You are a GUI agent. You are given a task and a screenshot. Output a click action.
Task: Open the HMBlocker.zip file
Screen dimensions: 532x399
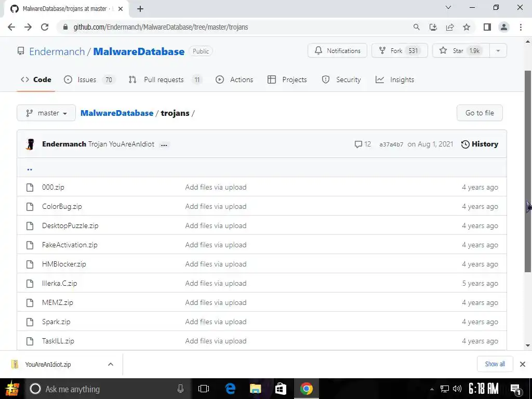pyautogui.click(x=64, y=264)
